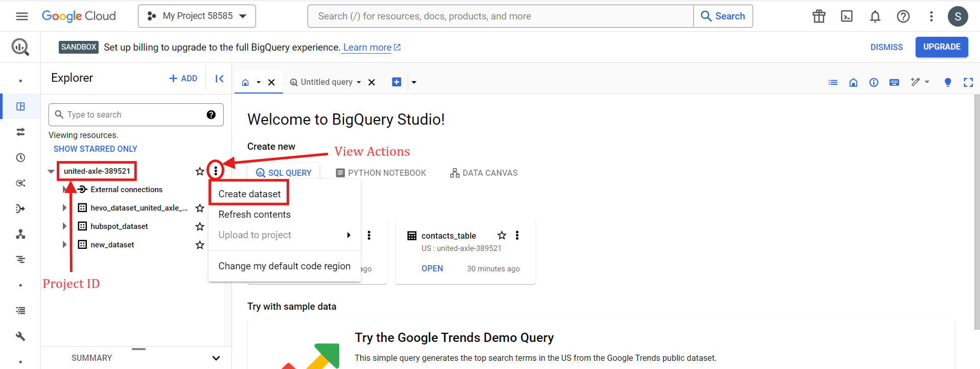This screenshot has height=369, width=980.
Task: Expand the hubspot_dataset node
Action: click(64, 226)
